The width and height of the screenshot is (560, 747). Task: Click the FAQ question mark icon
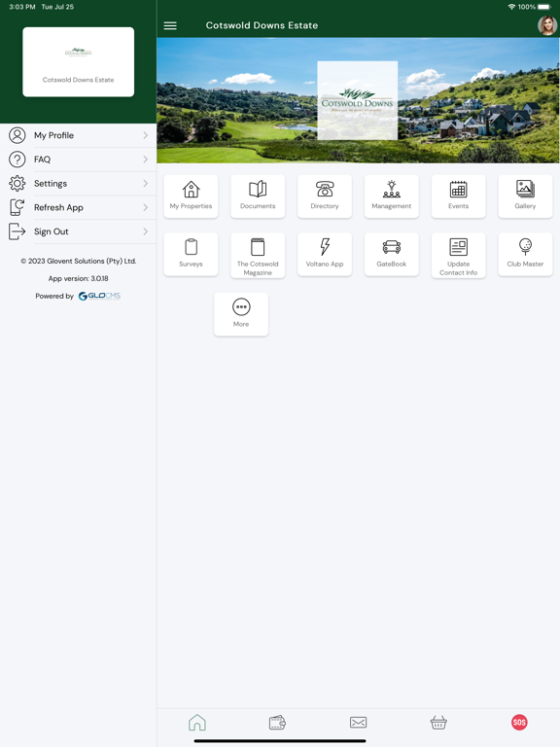coord(17,160)
